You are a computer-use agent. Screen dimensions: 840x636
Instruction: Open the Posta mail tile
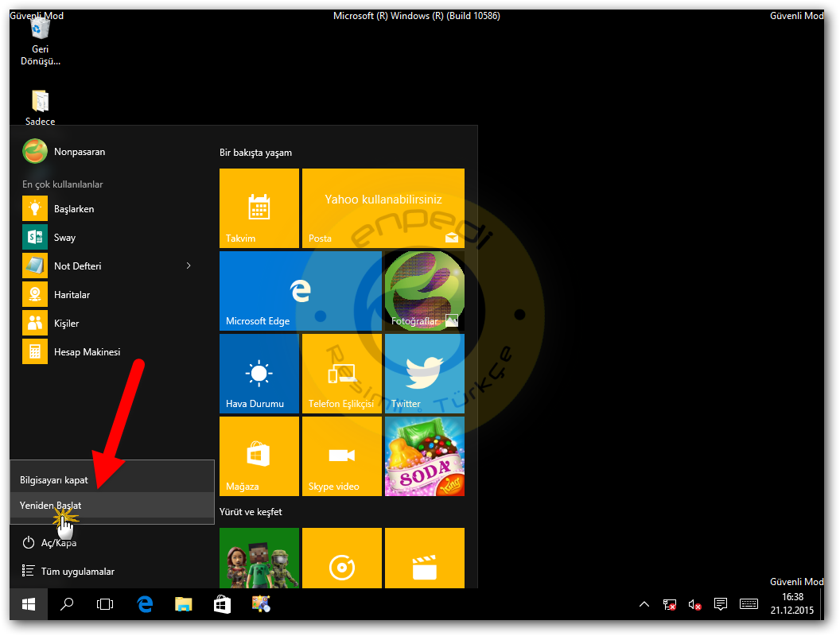click(x=383, y=207)
